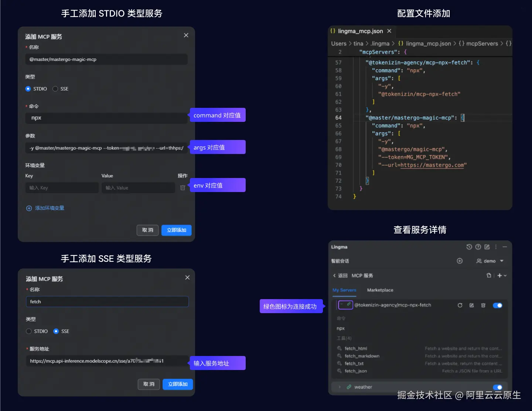Click the fetch_markdown tool row text
This screenshot has height=411, width=532.
[362, 356]
